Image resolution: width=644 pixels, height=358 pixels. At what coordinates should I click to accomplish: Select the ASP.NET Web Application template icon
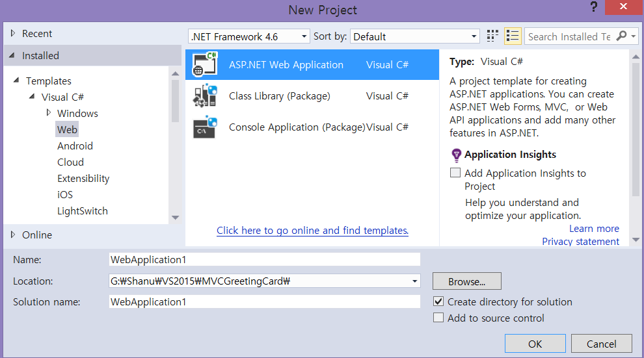click(205, 64)
